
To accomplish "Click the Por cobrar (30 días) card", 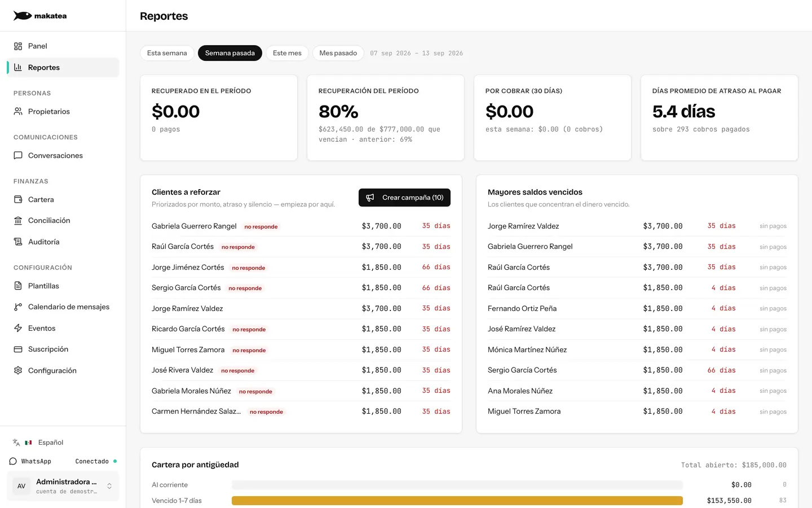I will click(553, 118).
